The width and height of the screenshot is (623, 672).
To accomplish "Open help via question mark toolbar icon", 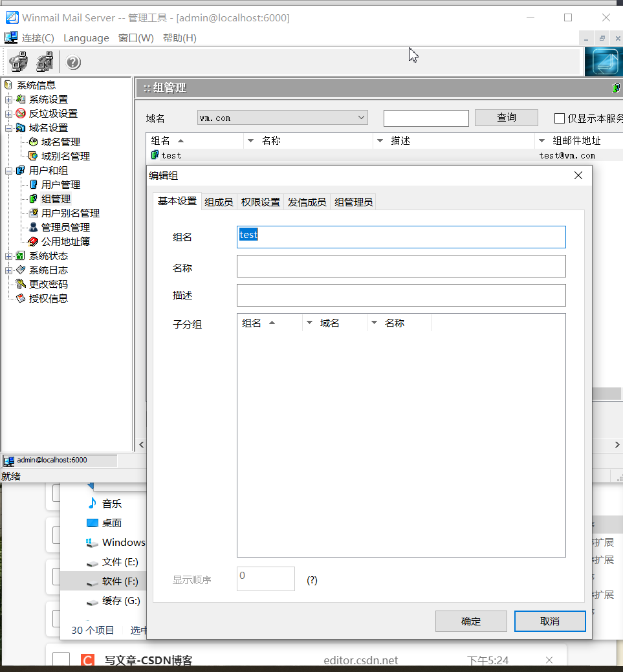I will pos(72,62).
